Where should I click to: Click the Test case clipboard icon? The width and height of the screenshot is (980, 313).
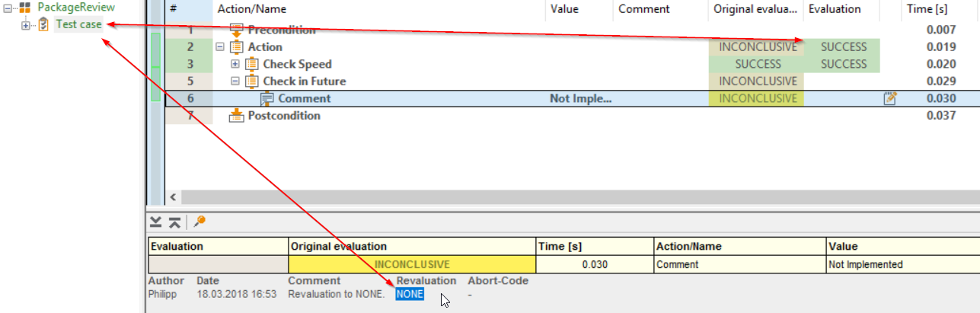[44, 25]
